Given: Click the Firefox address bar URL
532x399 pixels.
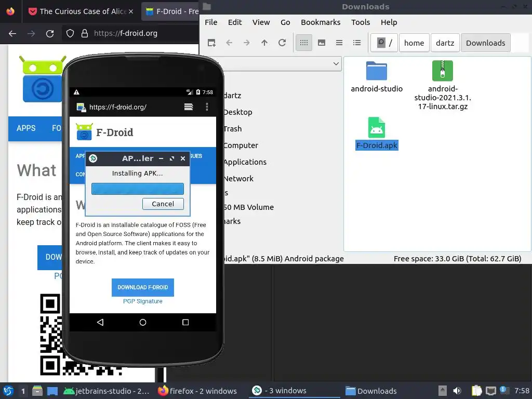Looking at the screenshot, I should click(x=126, y=33).
